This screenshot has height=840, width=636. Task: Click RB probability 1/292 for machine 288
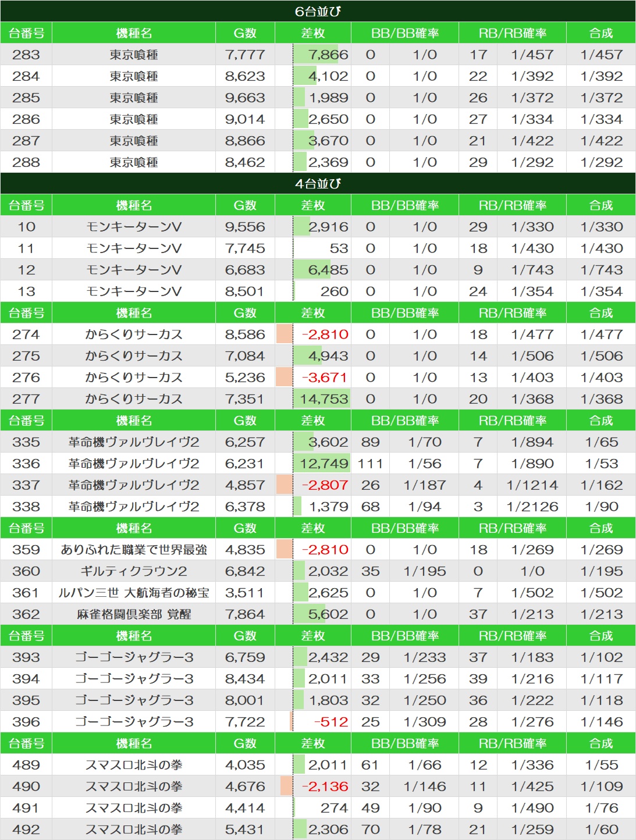(532, 162)
